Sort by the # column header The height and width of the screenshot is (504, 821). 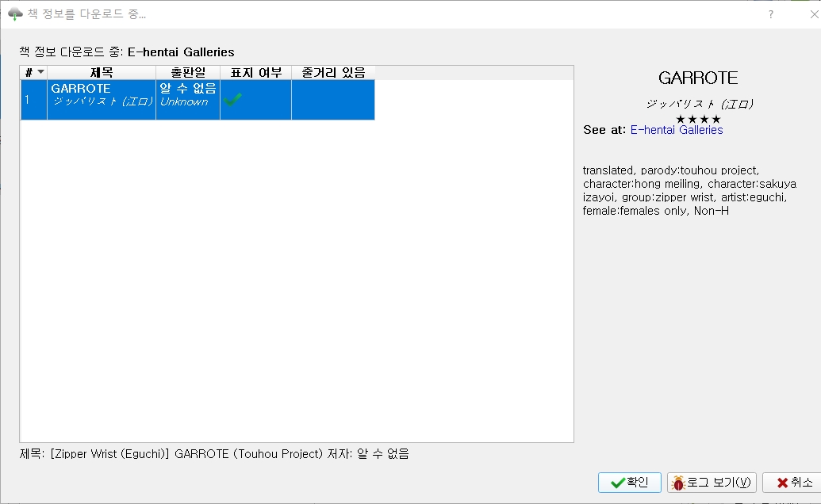33,72
